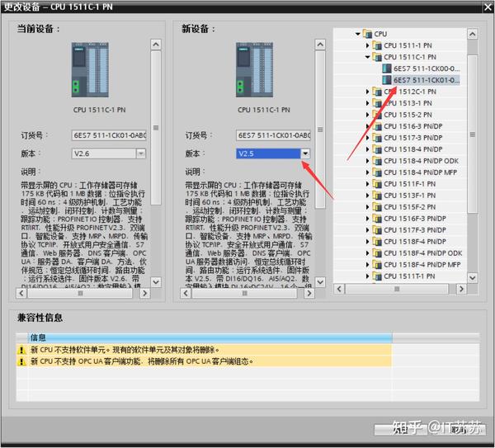Click CPU 1518F-4 PN/DP ODK folder icon

(x=377, y=253)
